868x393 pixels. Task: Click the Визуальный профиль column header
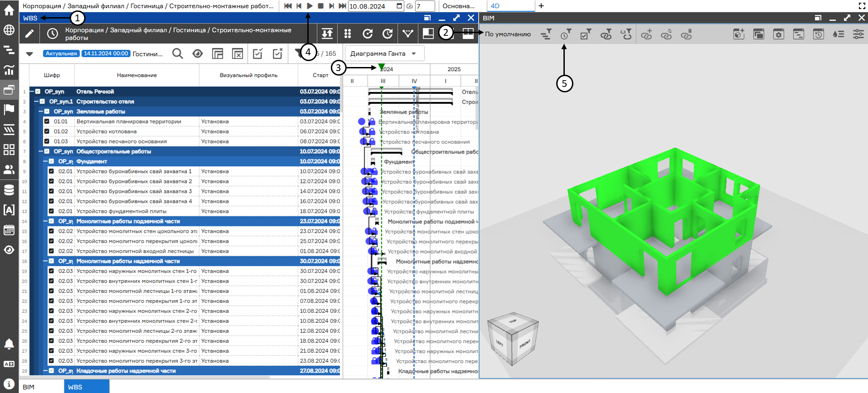pyautogui.click(x=248, y=75)
